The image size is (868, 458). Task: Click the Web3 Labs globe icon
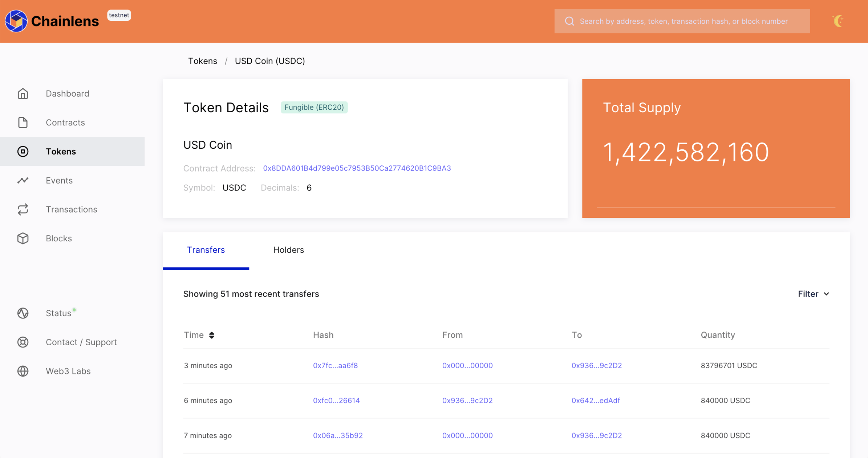tap(23, 371)
